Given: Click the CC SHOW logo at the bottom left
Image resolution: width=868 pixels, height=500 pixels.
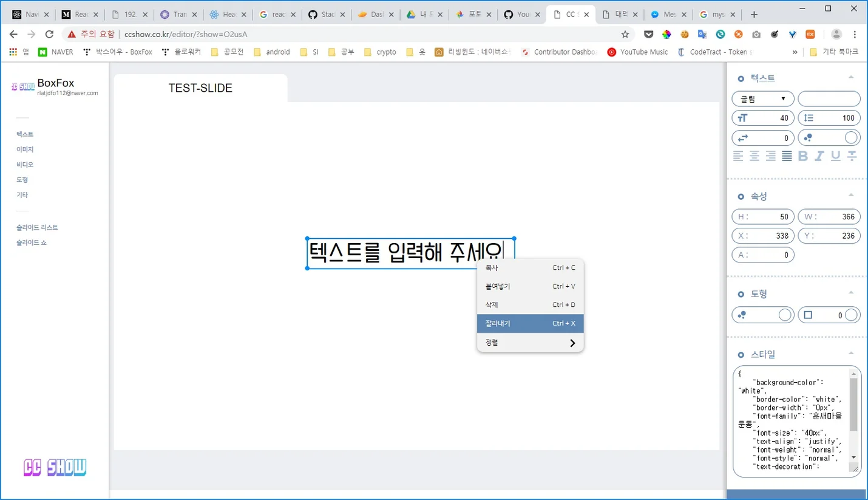Looking at the screenshot, I should click(55, 467).
